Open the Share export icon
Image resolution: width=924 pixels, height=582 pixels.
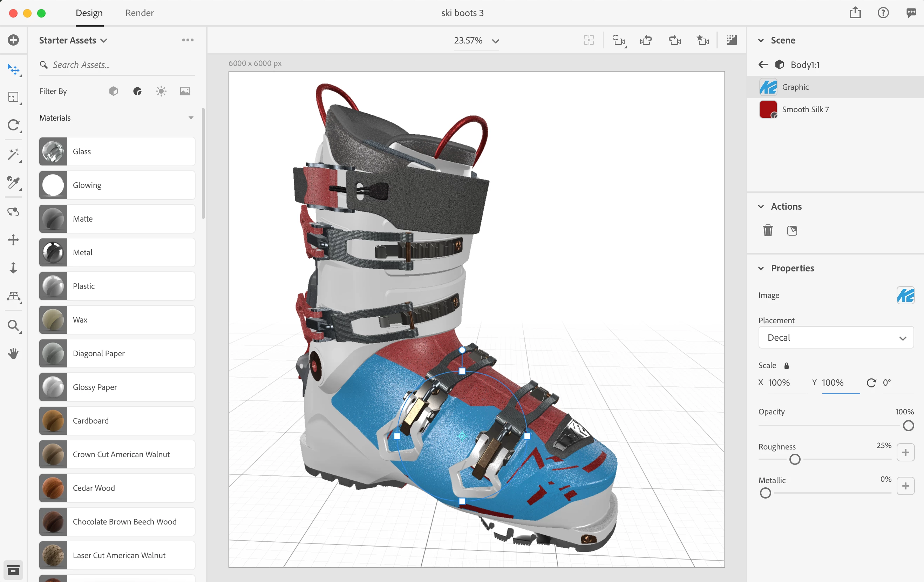[855, 13]
